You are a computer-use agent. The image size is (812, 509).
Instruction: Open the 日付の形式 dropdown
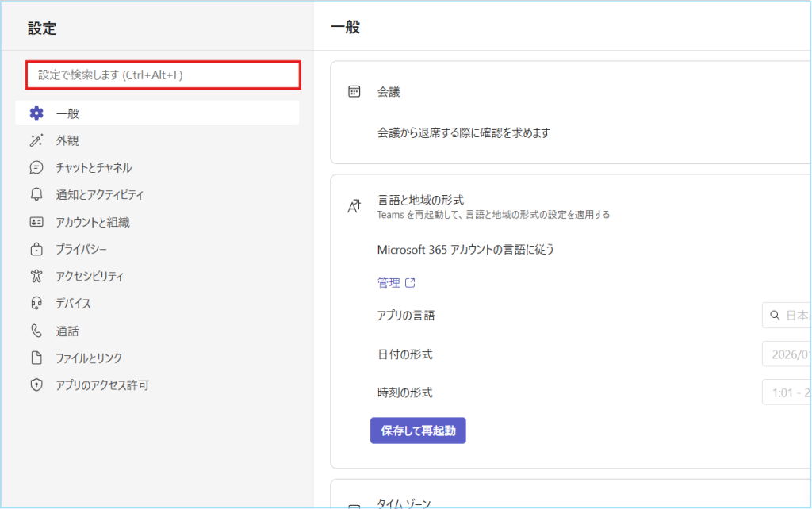tap(786, 354)
